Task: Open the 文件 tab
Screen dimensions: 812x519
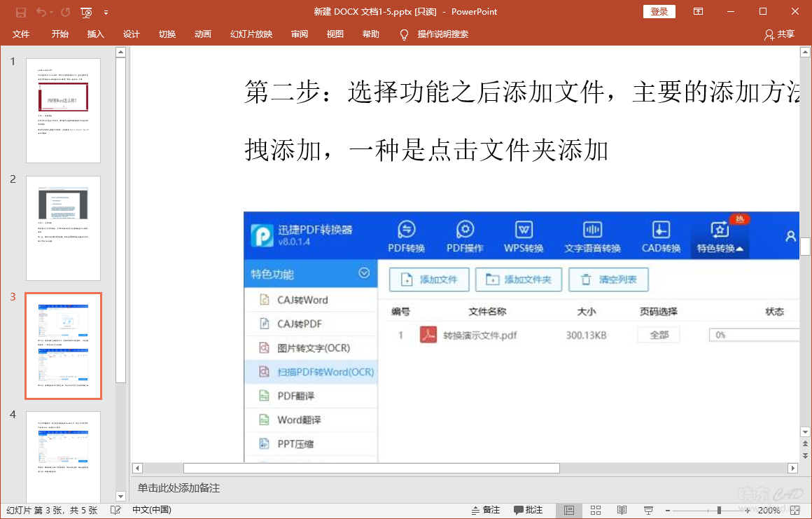Action: pos(21,34)
